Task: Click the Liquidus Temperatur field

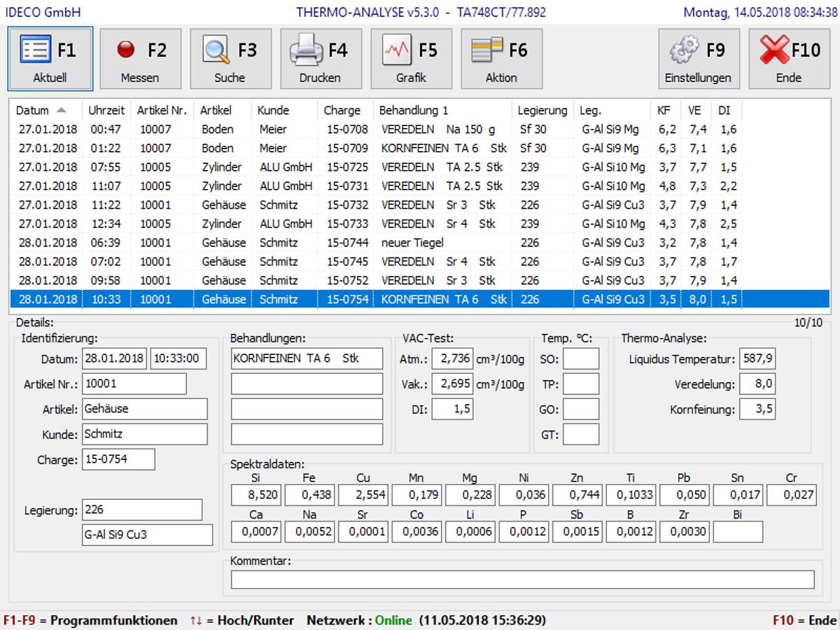Action: [x=757, y=360]
